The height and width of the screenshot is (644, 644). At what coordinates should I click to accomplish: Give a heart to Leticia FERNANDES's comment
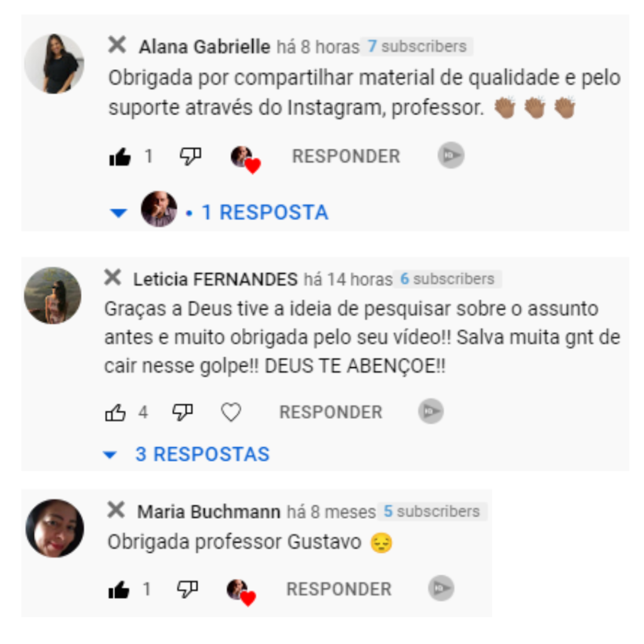pos(231,412)
